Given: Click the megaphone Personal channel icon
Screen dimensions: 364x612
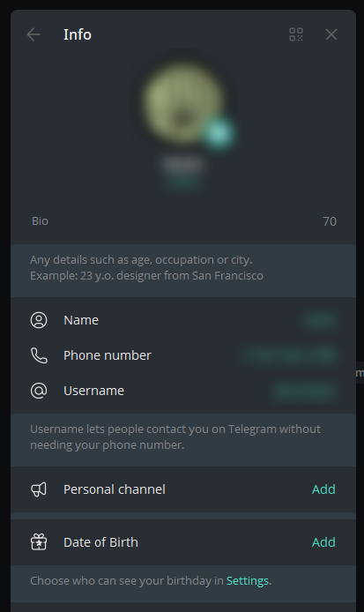Looking at the screenshot, I should click(39, 489).
